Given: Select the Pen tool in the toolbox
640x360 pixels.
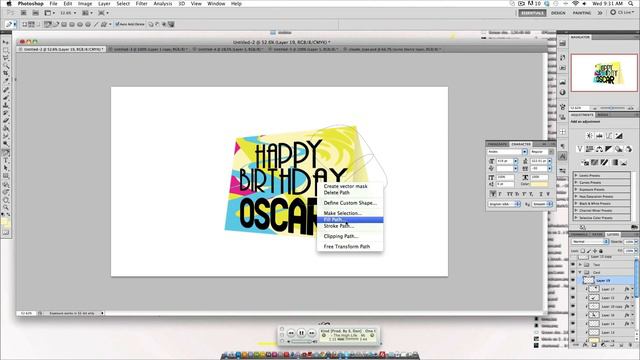Looking at the screenshot, I should coord(6,153).
